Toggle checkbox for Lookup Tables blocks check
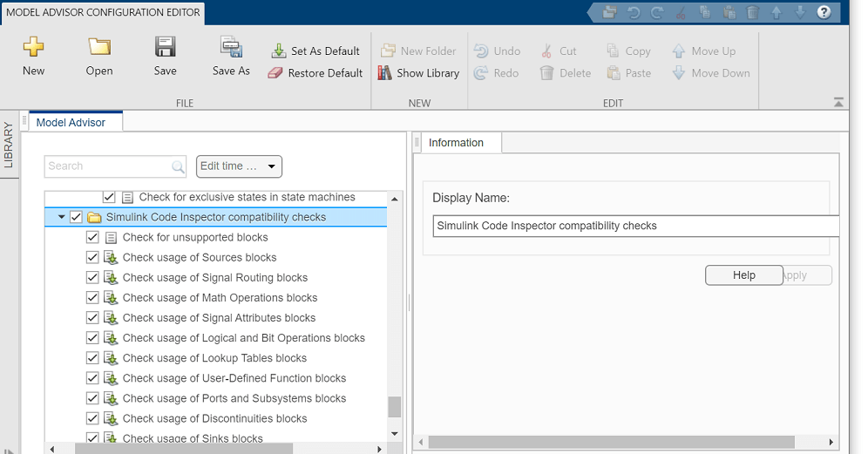 point(92,358)
